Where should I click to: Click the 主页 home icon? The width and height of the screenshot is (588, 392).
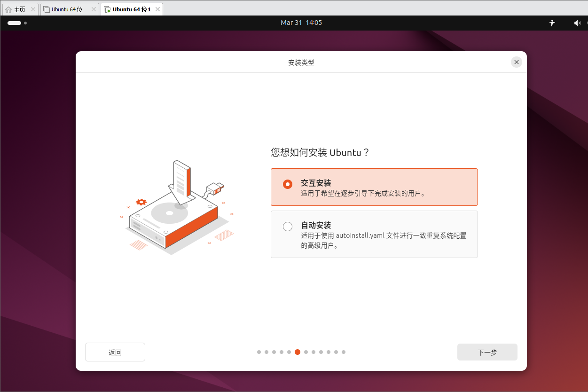point(8,9)
